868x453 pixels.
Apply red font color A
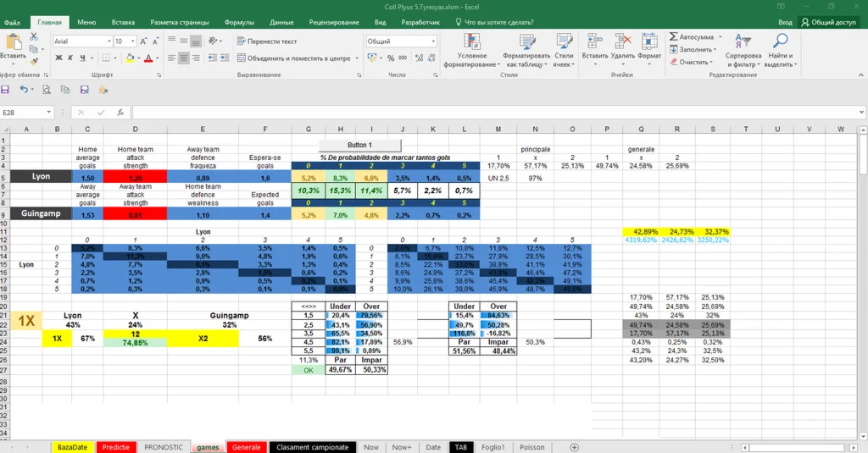point(147,58)
